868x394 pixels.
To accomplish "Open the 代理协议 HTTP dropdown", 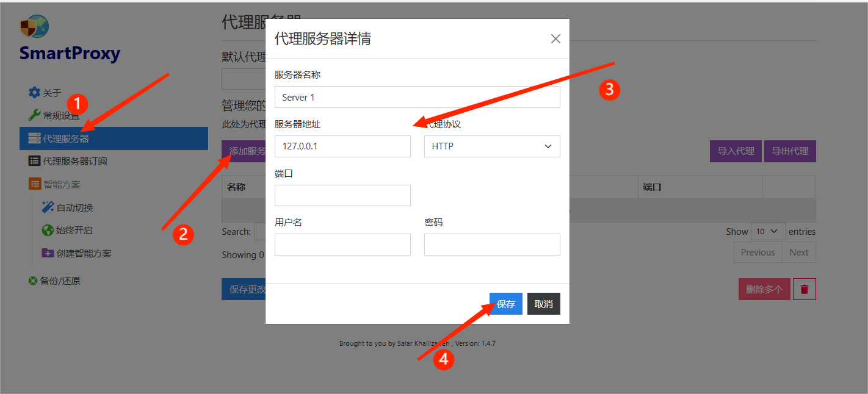I will pyautogui.click(x=491, y=146).
